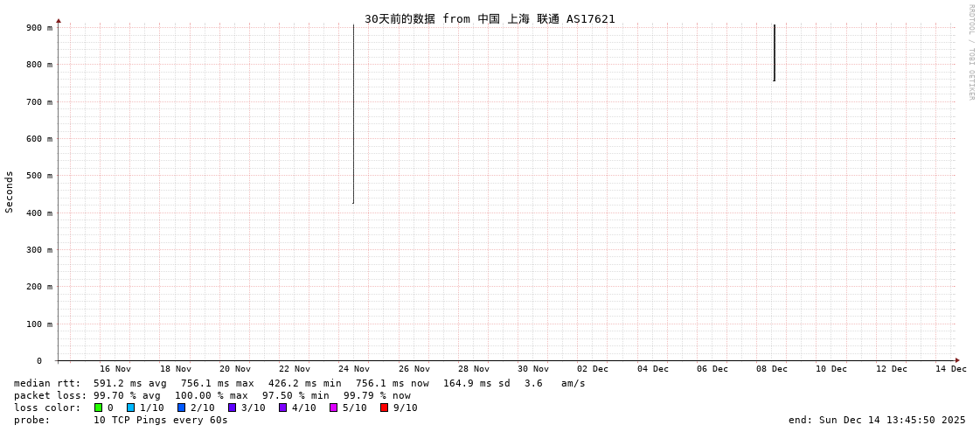Click the y-axis arrow at the top
Screen dimensions: 980x432
59,20
